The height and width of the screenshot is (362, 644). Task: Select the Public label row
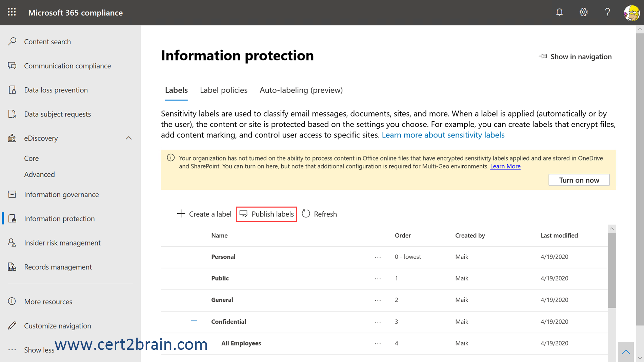tap(384, 278)
